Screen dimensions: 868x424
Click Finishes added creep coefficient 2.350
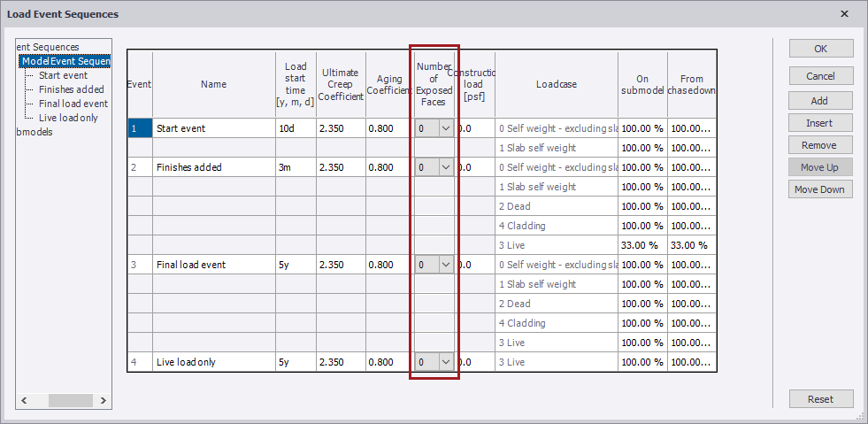341,167
